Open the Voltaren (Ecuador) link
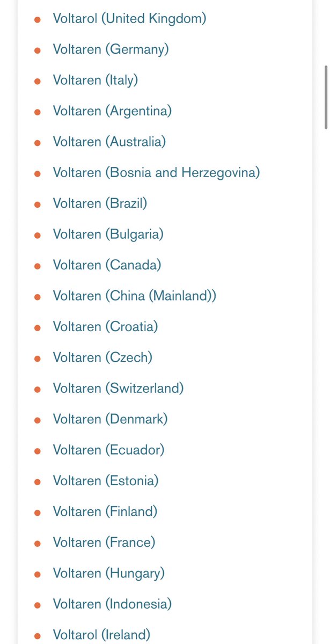The width and height of the screenshot is (330, 644). 108,450
